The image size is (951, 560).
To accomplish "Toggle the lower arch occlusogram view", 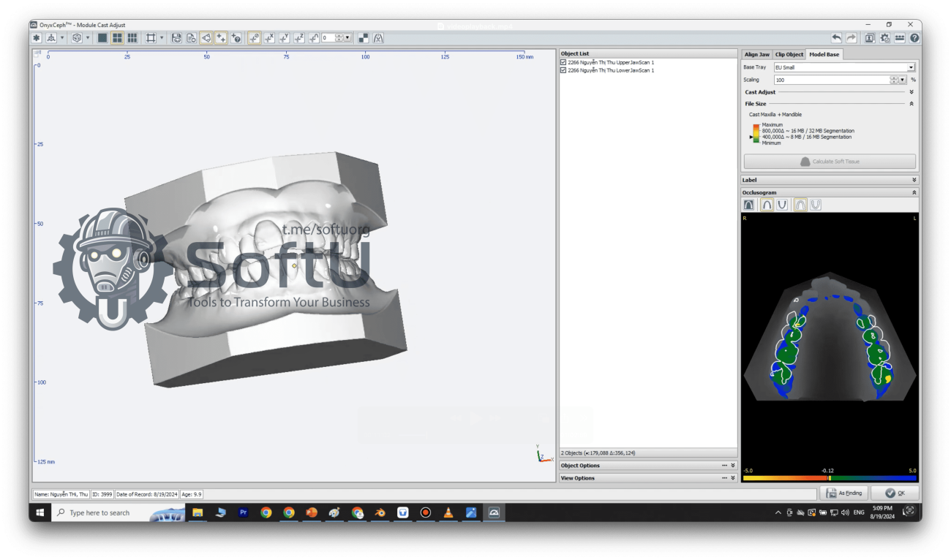I will click(782, 205).
